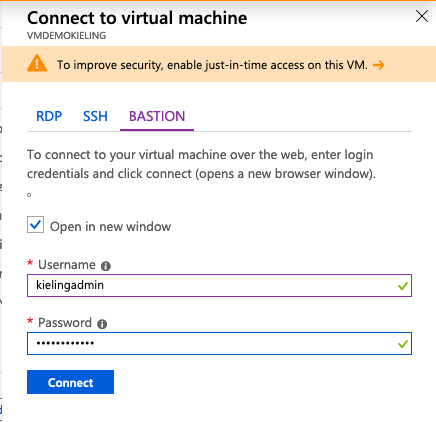This screenshot has height=422, width=436.
Task: Focus the Username field containing kielingadmin
Action: [x=219, y=285]
